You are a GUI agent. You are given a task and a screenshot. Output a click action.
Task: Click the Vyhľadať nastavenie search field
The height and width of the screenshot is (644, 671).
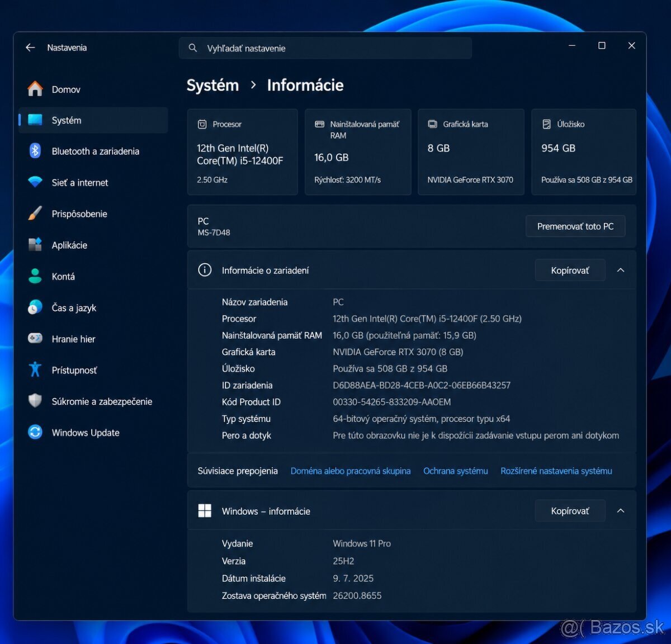pyautogui.click(x=325, y=48)
